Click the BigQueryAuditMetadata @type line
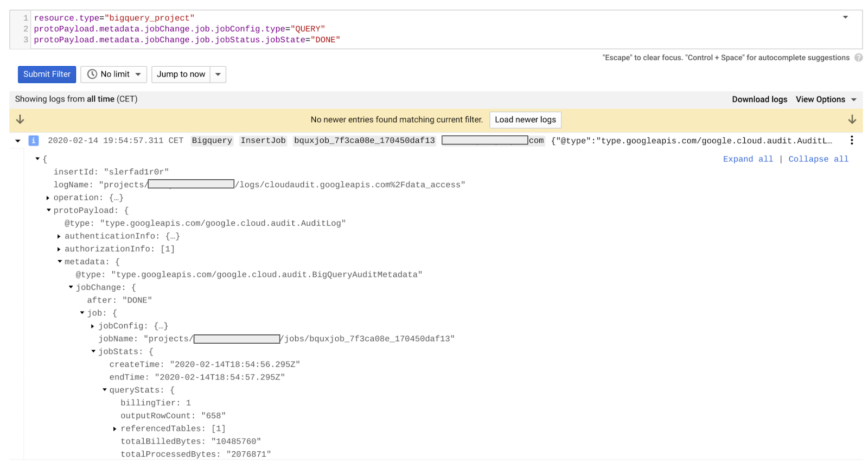The image size is (868, 461). coord(249,275)
